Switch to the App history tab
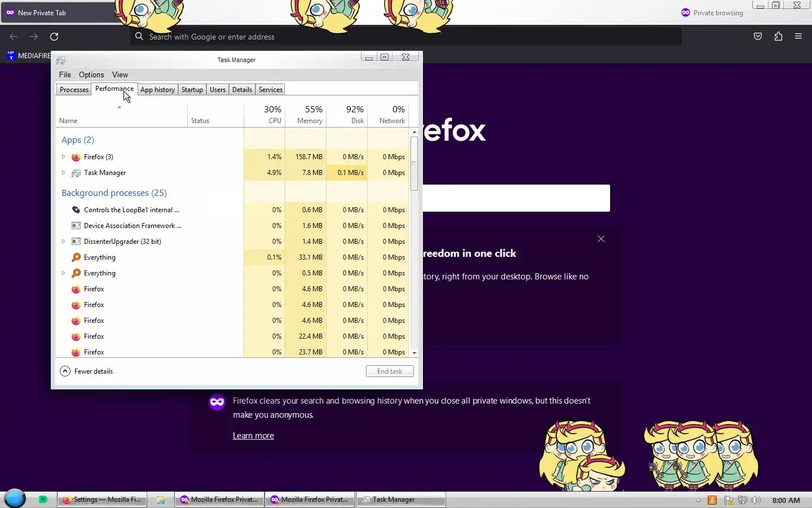 [x=157, y=90]
